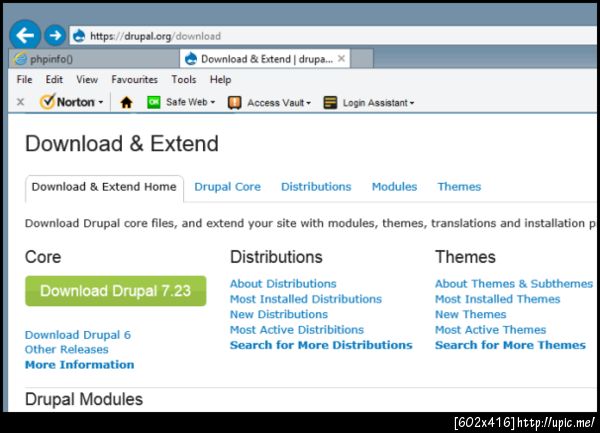Click the address bar URL field

click(333, 36)
